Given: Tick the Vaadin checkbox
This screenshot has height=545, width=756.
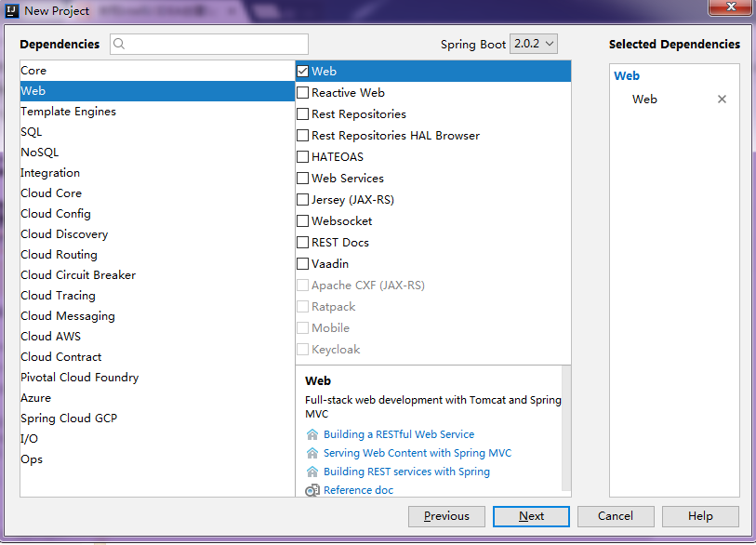Looking at the screenshot, I should point(303,264).
